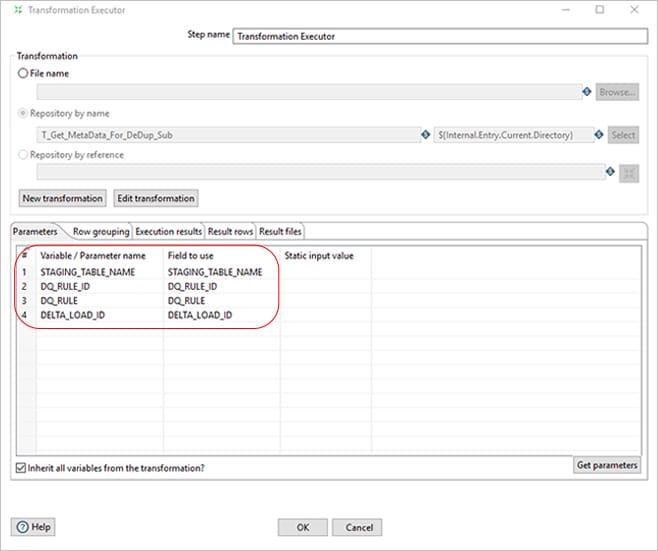The width and height of the screenshot is (658, 551).
Task: Click row number 1 in the parameters table
Action: click(24, 272)
